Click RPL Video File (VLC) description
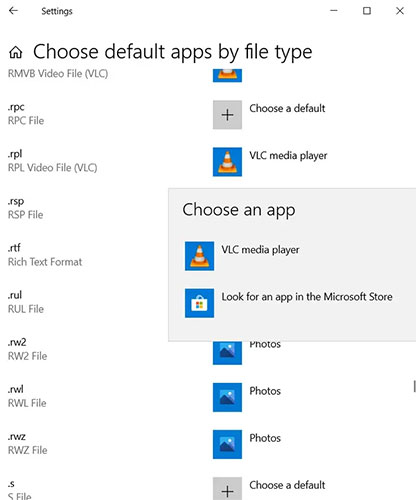Screen dimensions: 416x500 coord(53,168)
